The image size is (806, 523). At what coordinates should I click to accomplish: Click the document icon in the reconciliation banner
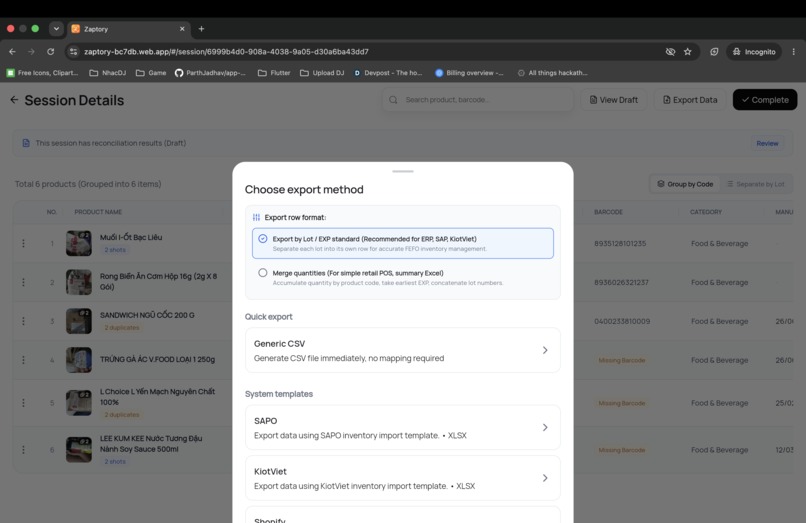(26, 143)
